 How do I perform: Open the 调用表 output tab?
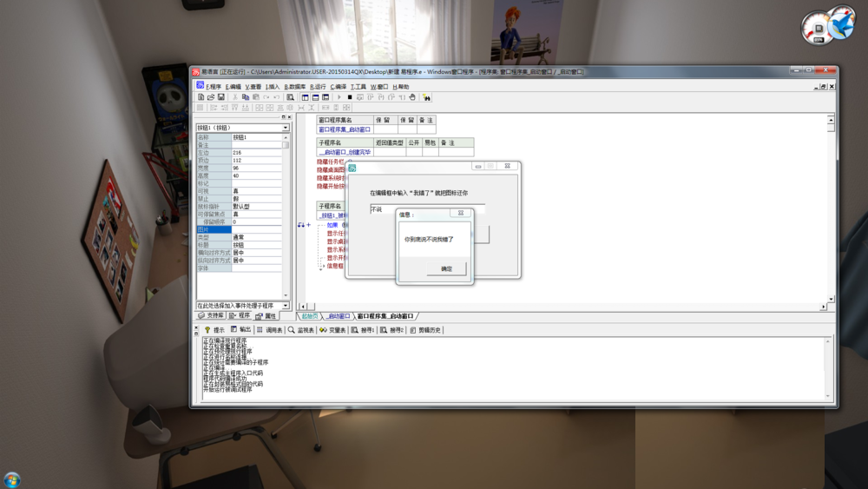pos(270,330)
